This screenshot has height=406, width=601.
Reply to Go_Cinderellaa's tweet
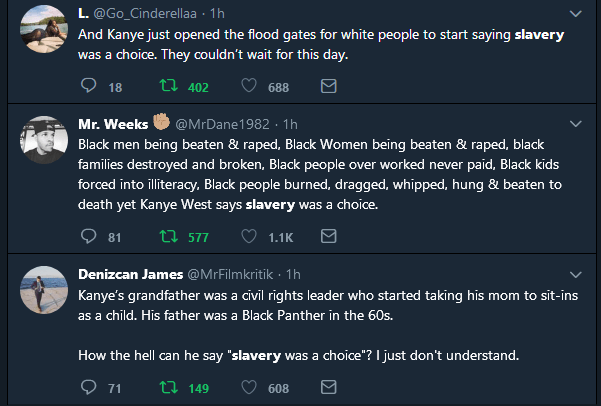coord(86,88)
